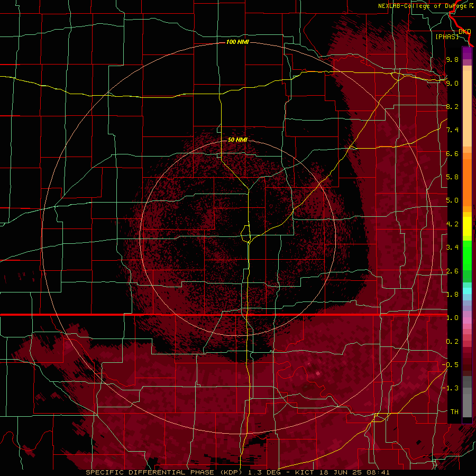
Task: Click the 100 NMI range ring label
Action: [x=237, y=42]
